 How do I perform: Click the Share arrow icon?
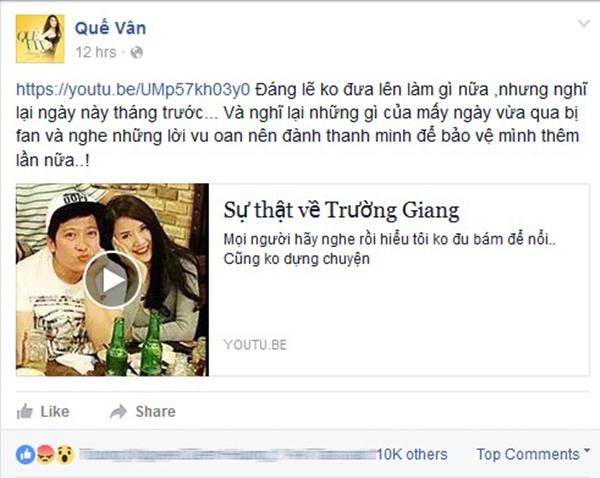118,411
